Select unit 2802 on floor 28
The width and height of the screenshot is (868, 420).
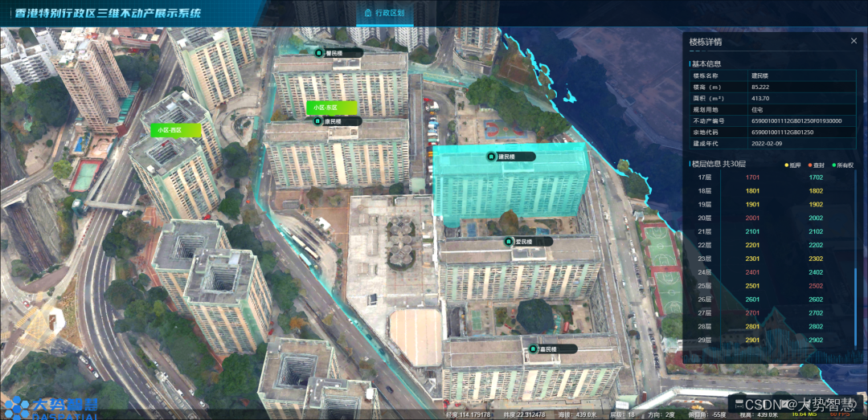[x=816, y=327]
